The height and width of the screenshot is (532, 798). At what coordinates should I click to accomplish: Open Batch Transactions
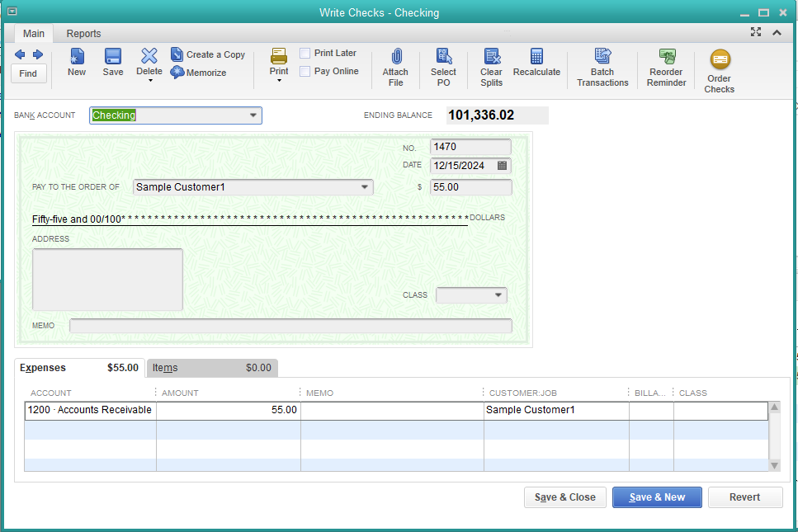(x=602, y=67)
